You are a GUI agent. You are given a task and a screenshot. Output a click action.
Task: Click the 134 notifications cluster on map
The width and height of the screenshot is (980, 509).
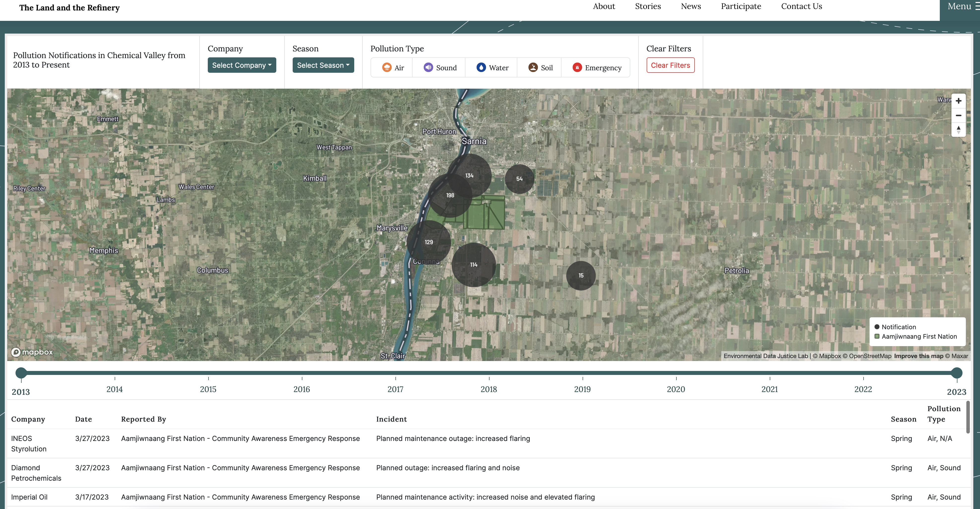click(469, 175)
